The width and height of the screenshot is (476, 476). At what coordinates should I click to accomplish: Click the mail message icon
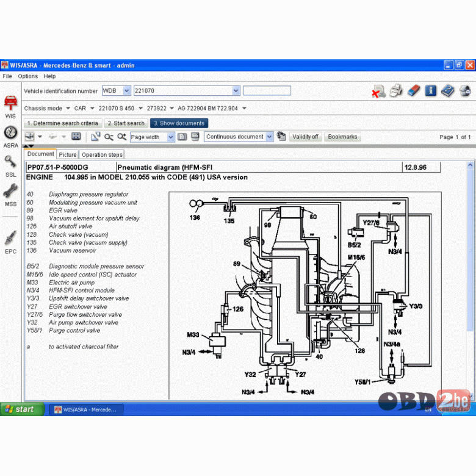[x=465, y=91]
